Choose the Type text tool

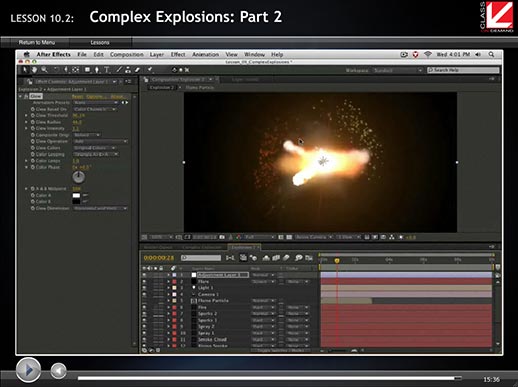(107, 70)
